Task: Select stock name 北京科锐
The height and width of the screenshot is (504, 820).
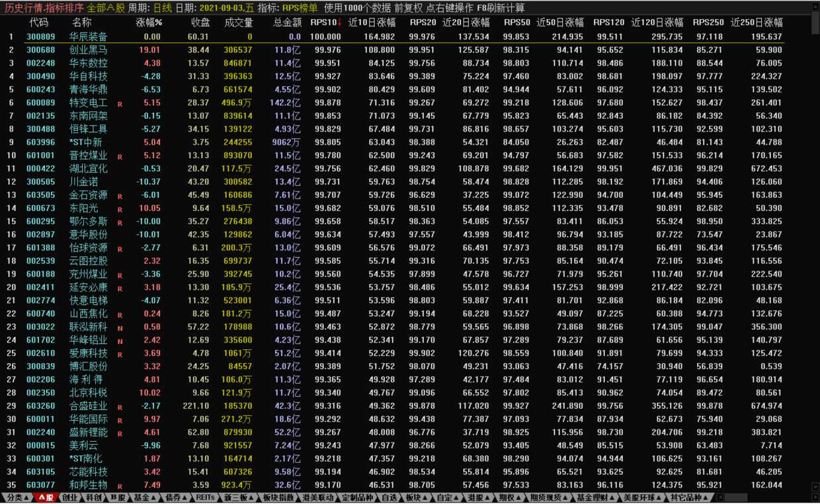Action: click(89, 393)
